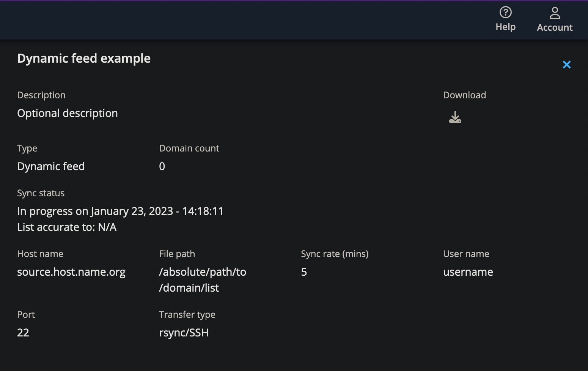Open the Account menu label

click(555, 27)
